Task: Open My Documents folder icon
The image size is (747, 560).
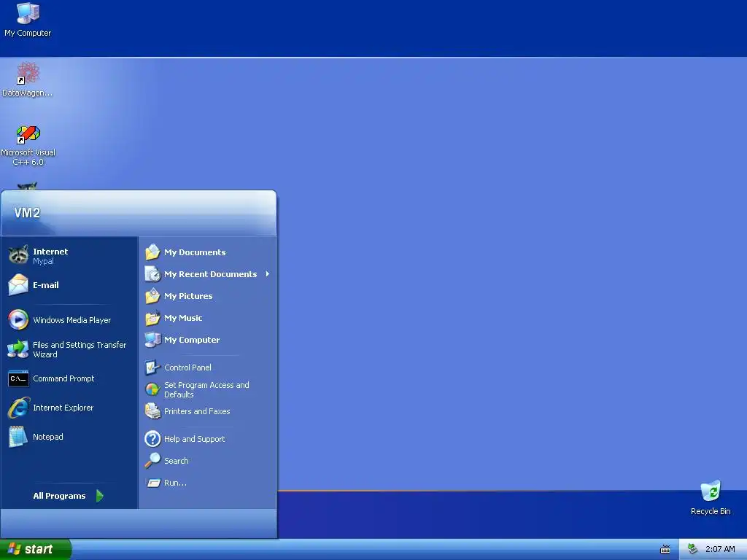Action: coord(152,252)
